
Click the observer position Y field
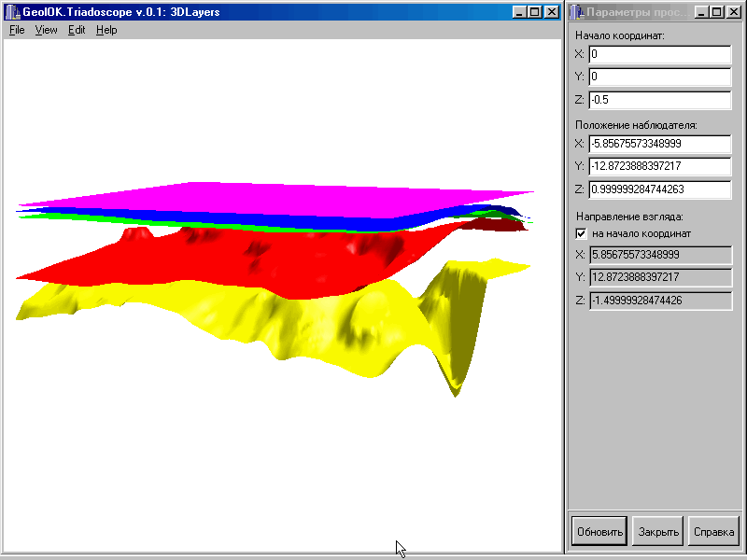pyautogui.click(x=659, y=167)
